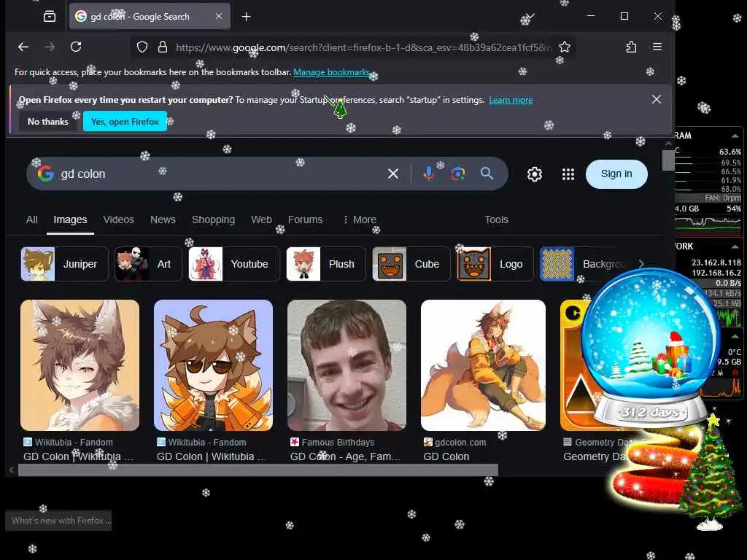Reload the current page
The width and height of the screenshot is (747, 560).
point(76,47)
